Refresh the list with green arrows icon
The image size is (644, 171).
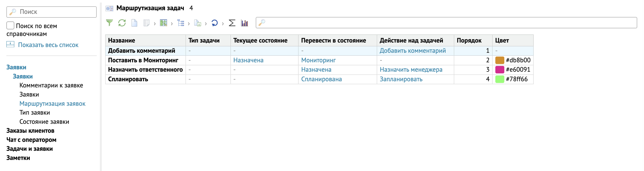[x=122, y=23]
